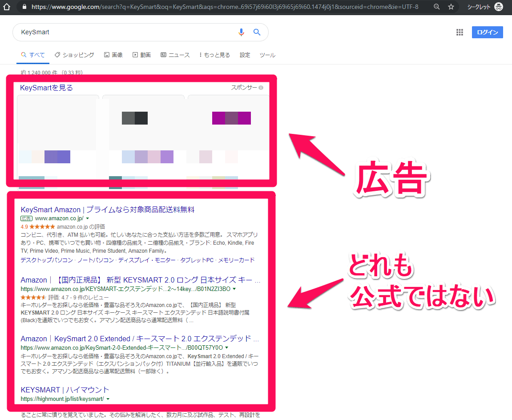Screen dimensions: 512x420
Task: Click the KeySmartを見る link
Action: click(x=46, y=88)
